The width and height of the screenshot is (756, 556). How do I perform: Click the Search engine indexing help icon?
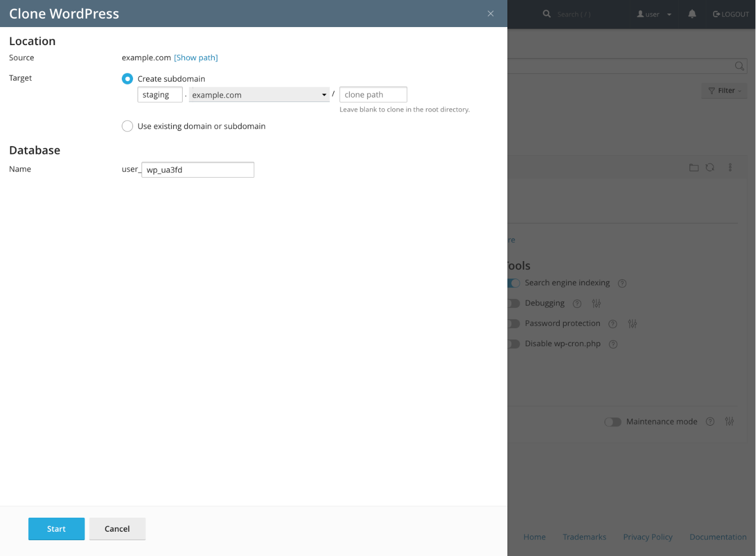(622, 283)
